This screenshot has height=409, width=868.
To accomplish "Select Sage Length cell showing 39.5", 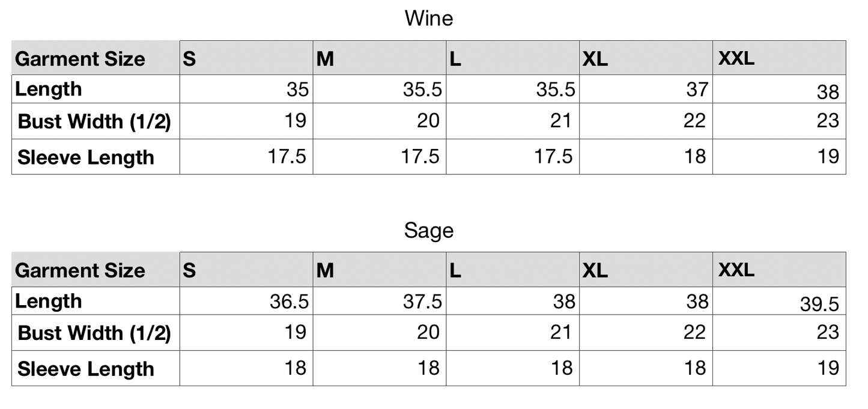I will 819,304.
